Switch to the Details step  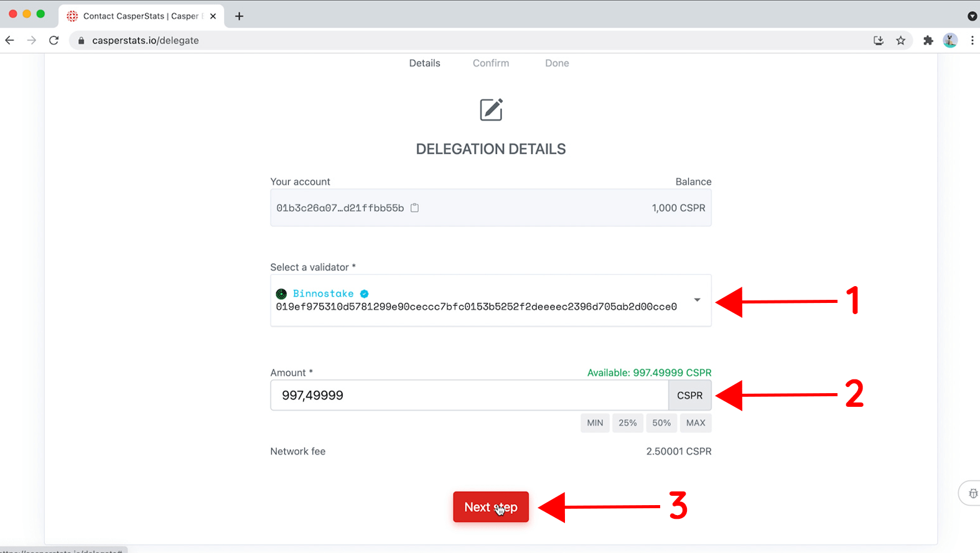coord(424,63)
